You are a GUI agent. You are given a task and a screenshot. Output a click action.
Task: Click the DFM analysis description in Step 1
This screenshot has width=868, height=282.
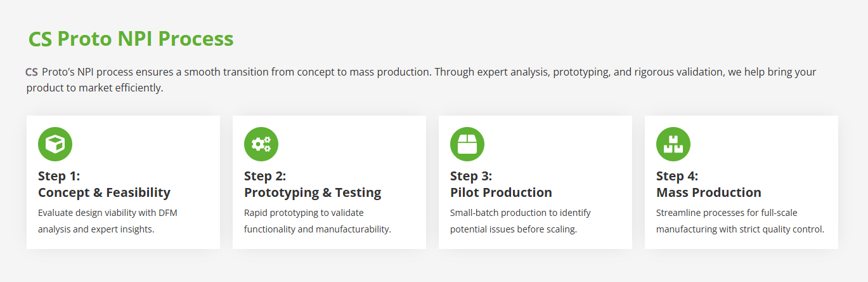point(108,220)
